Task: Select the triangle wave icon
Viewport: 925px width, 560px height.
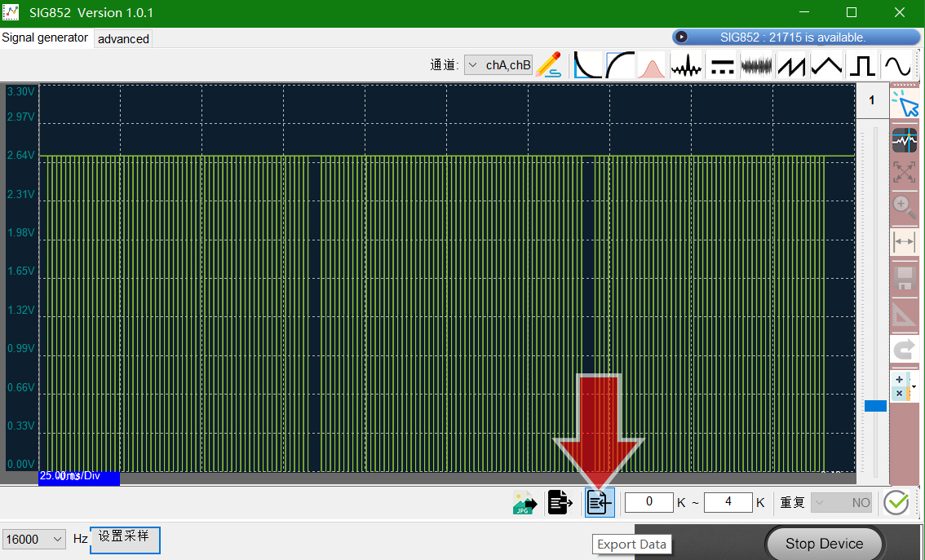Action: click(x=826, y=65)
